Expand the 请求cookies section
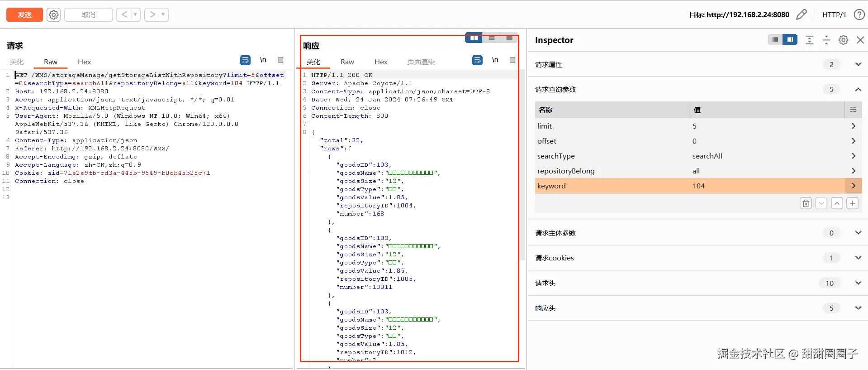868x370 pixels. 858,258
